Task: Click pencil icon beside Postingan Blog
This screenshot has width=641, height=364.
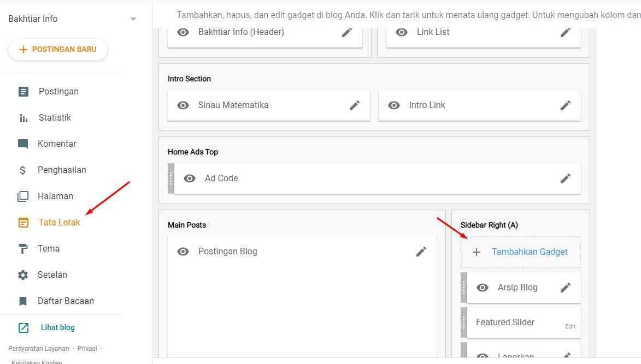Action: [421, 252]
